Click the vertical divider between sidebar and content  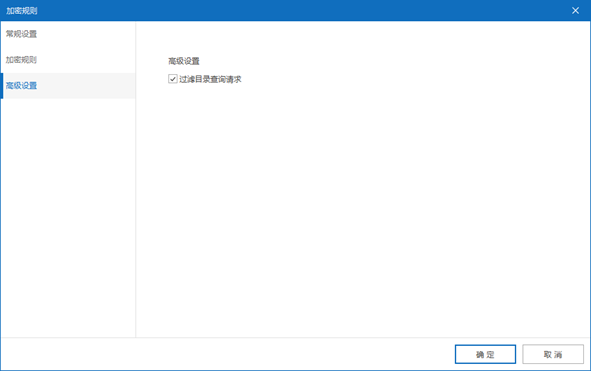coord(135,179)
